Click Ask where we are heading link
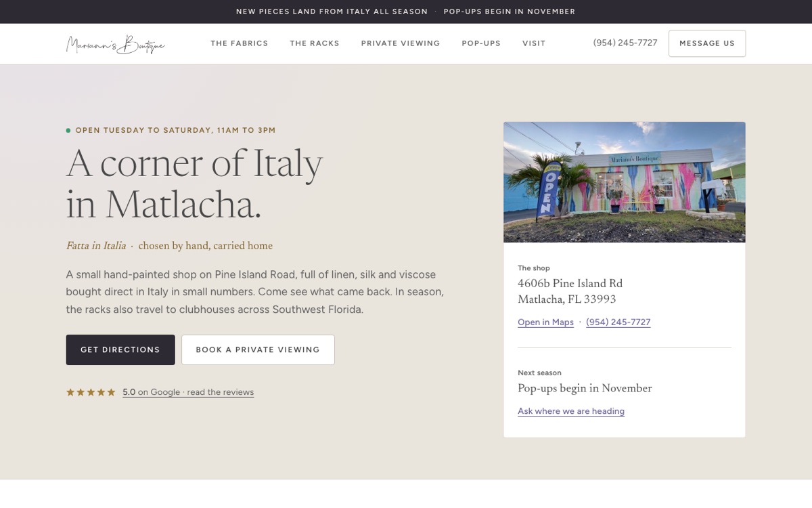This screenshot has height=508, width=812. (571, 411)
